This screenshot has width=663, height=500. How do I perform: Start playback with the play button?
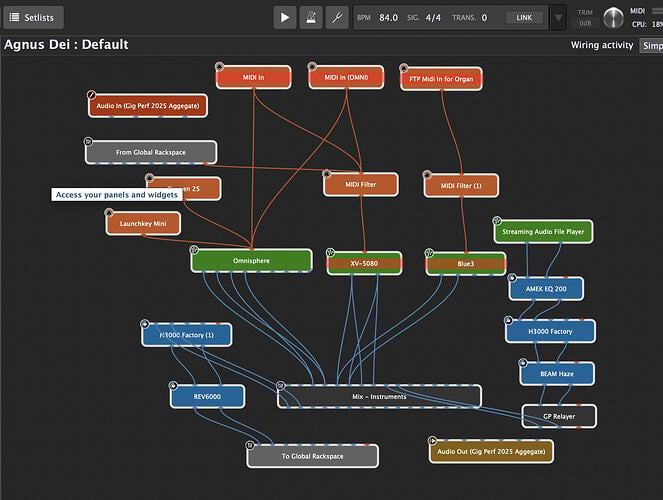coord(285,17)
